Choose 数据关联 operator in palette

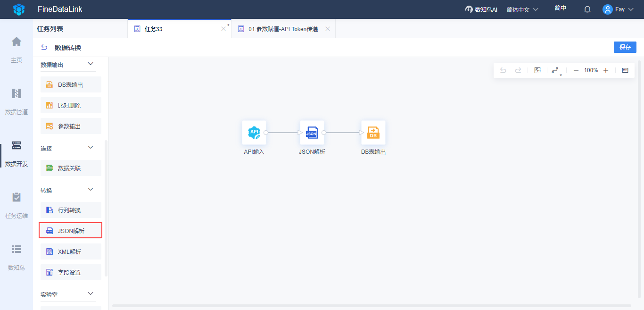click(71, 168)
